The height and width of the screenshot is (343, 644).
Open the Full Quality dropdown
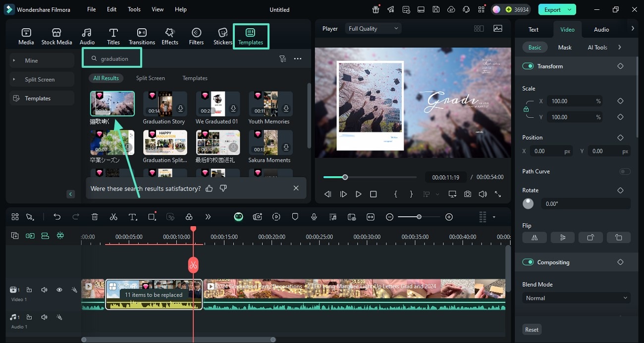[x=374, y=29]
